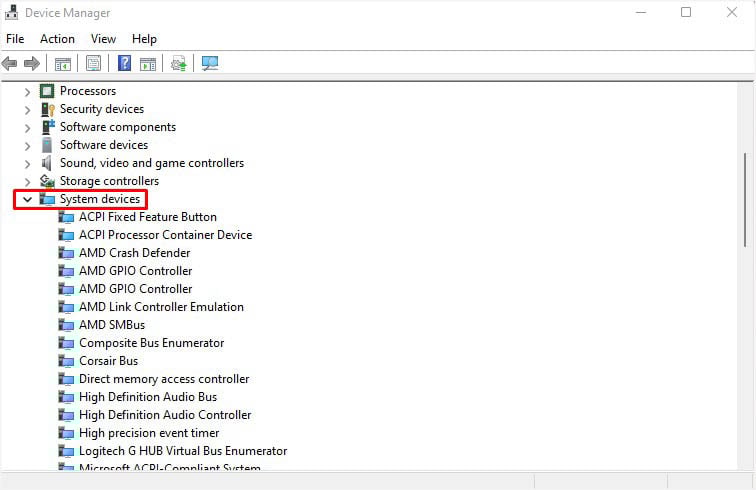Click the Software devices category icon

coord(47,145)
